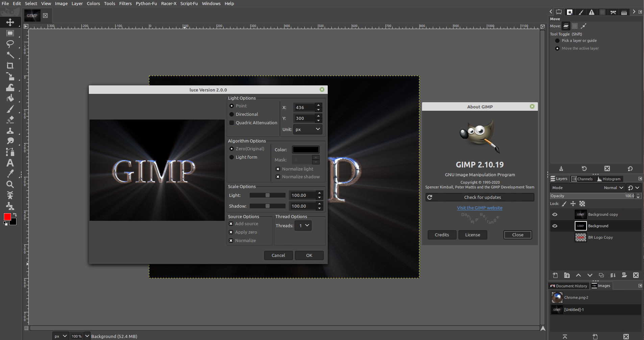The image size is (644, 340).
Task: Select the Directional light option
Action: tap(244, 114)
